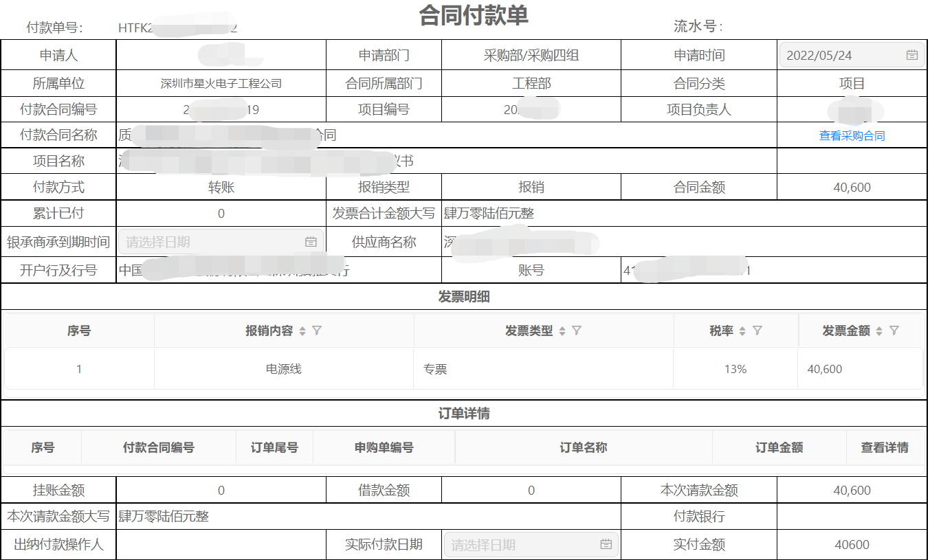Click the 0 value beside 借款金额
930x560 pixels.
coord(531,491)
